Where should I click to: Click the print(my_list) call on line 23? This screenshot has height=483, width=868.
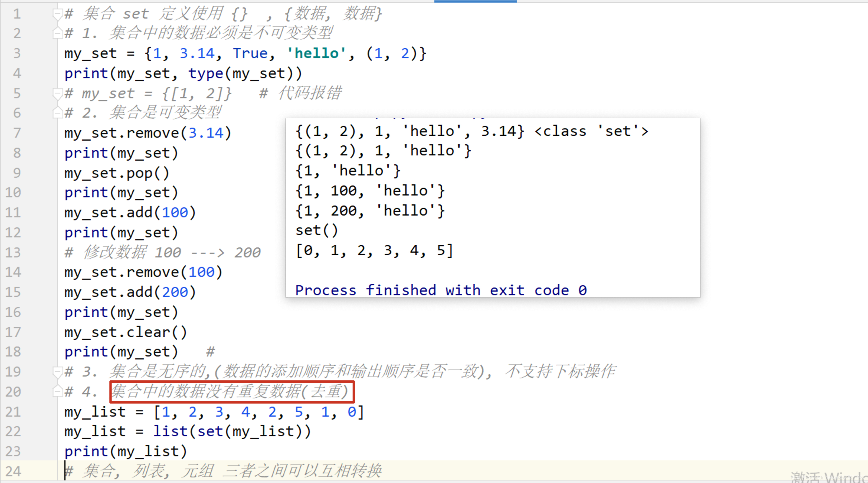pyautogui.click(x=125, y=451)
